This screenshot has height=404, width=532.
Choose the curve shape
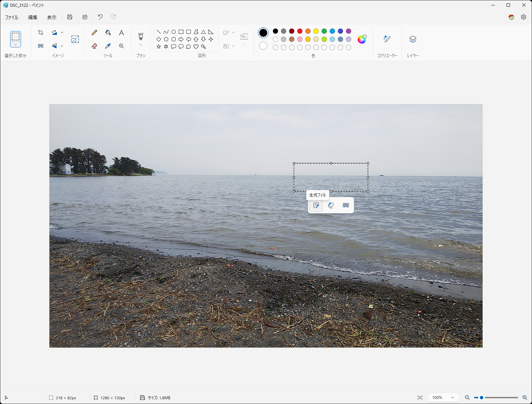tap(166, 32)
